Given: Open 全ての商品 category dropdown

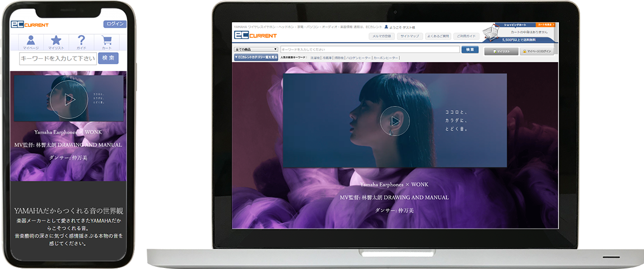Looking at the screenshot, I should pyautogui.click(x=256, y=49).
